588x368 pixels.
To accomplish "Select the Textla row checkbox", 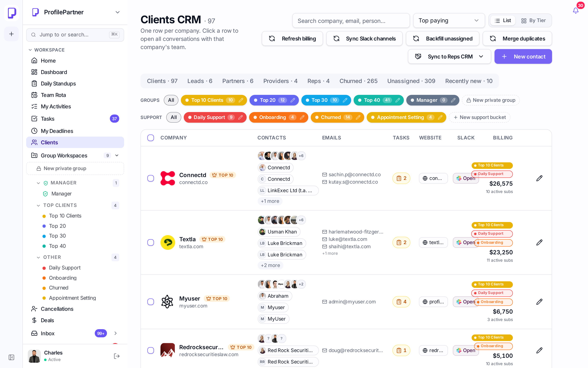I will 151,242.
